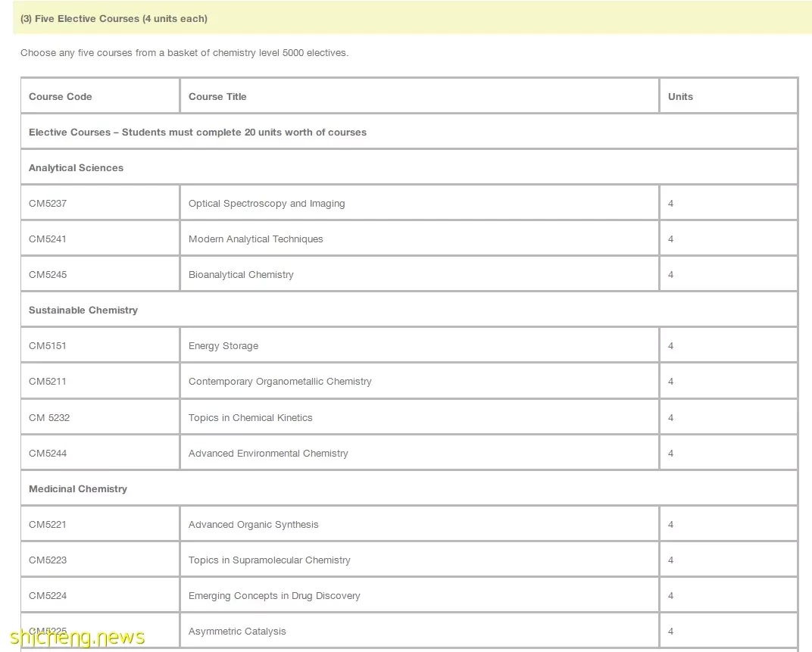This screenshot has height=652, width=812.
Task: Click the title "Contemporary Organometallic Chemistry"
Action: [280, 382]
